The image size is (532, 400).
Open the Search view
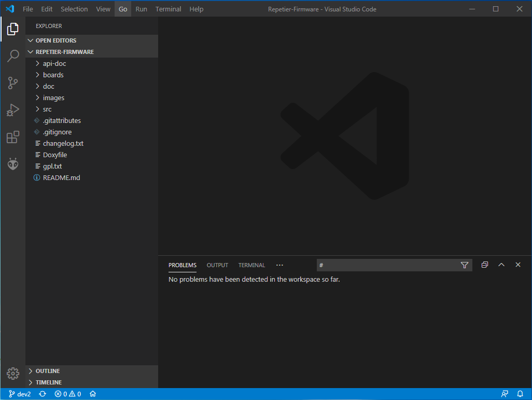click(x=13, y=56)
